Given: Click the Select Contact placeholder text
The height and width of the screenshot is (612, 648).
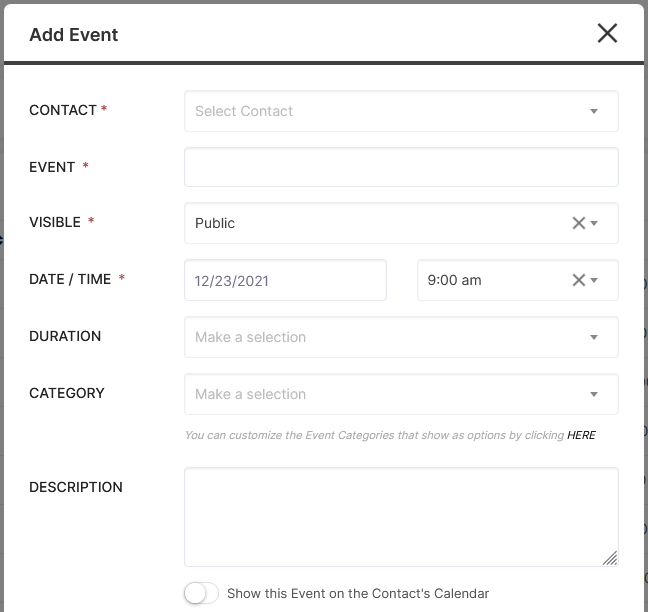Looking at the screenshot, I should [244, 111].
